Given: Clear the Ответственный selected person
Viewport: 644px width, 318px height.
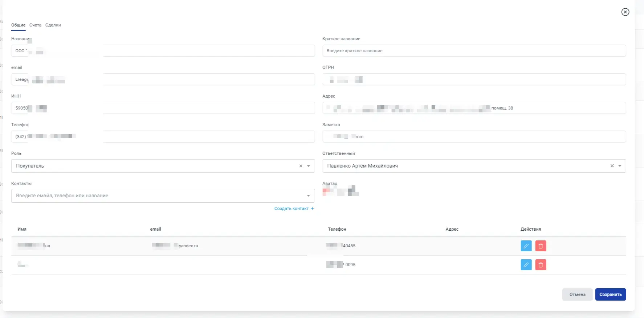Looking at the screenshot, I should (612, 166).
